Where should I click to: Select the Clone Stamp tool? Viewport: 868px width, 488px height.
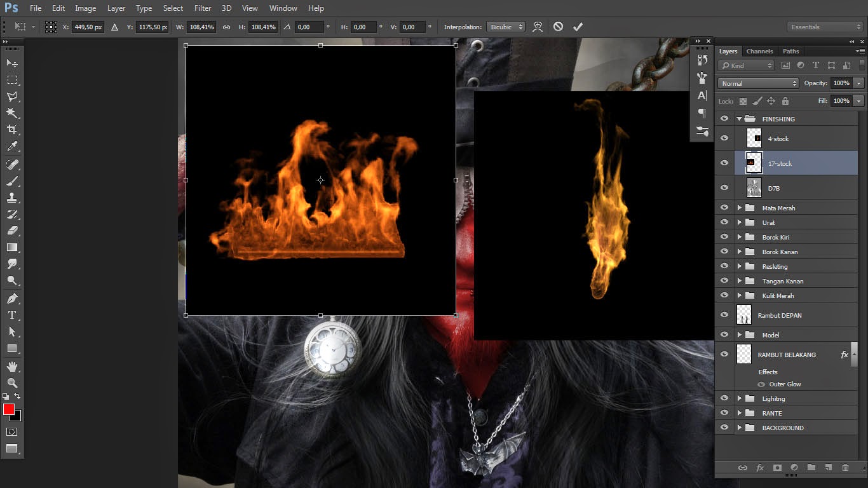pos(12,198)
